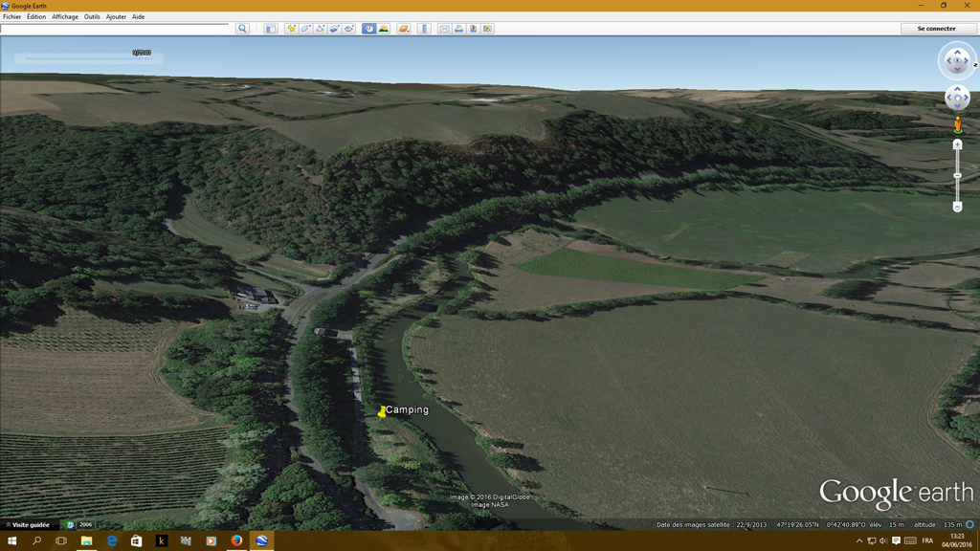Click the zoom slider handle

click(957, 176)
